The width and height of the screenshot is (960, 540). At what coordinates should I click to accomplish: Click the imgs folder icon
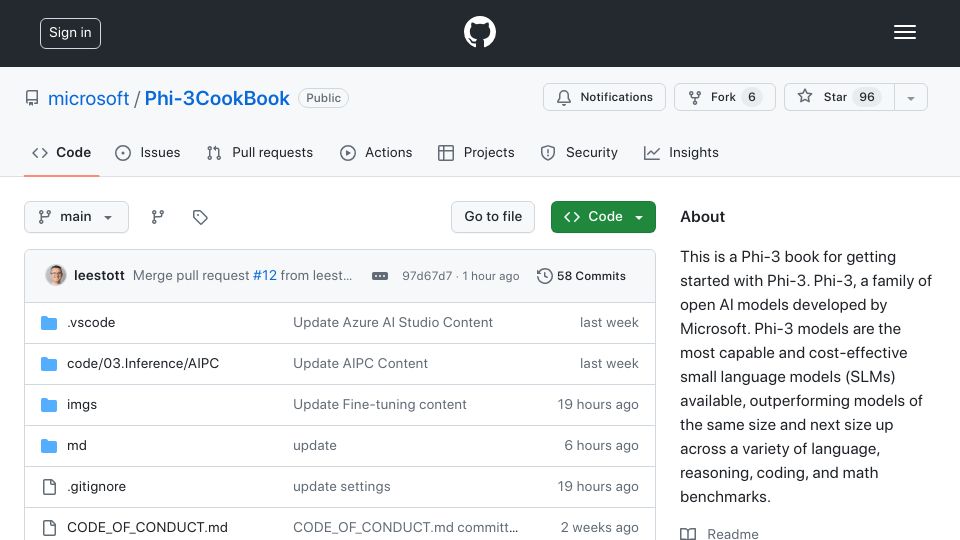click(49, 405)
